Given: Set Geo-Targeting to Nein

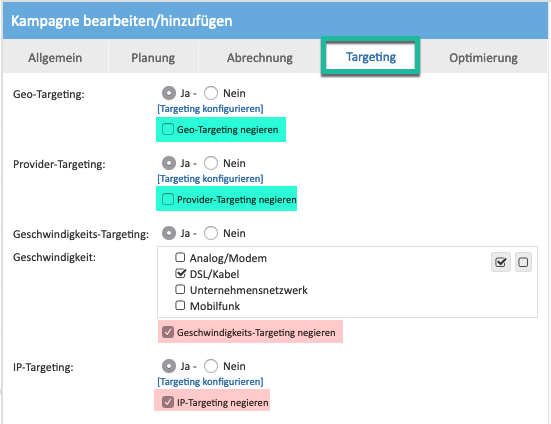Looking at the screenshot, I should coord(211,93).
